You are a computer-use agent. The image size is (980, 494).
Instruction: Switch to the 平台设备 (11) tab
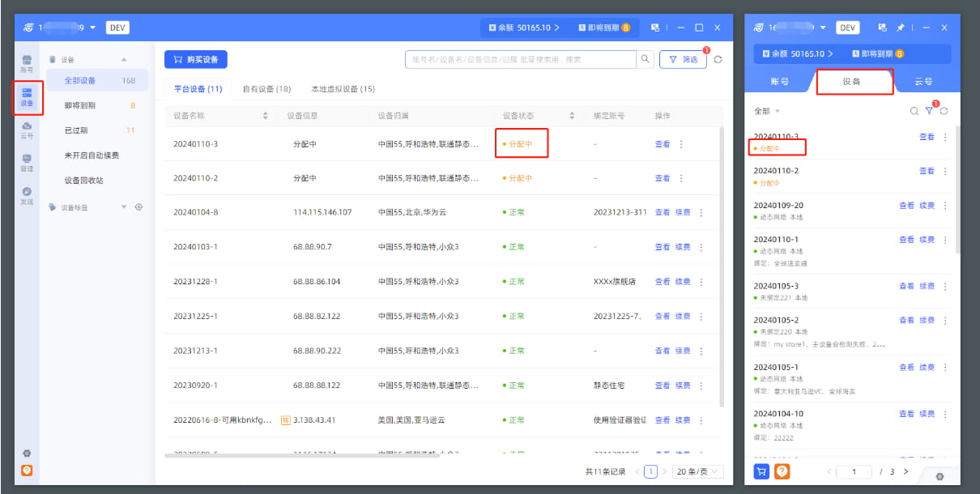pyautogui.click(x=198, y=89)
